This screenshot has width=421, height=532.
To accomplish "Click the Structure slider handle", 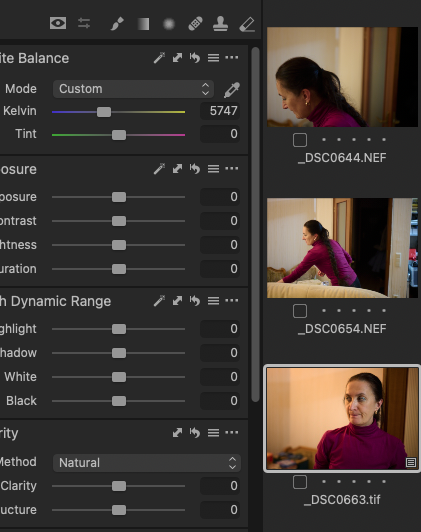I will tap(119, 510).
